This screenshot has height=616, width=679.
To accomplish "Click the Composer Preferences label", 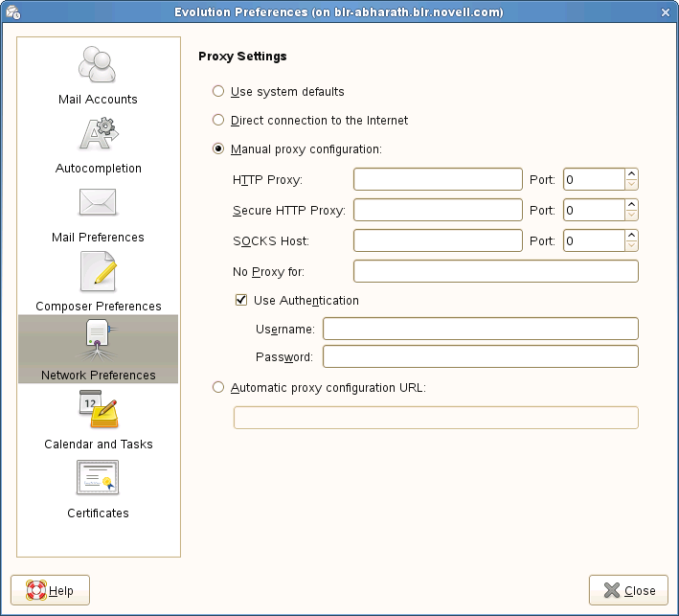I will (99, 306).
